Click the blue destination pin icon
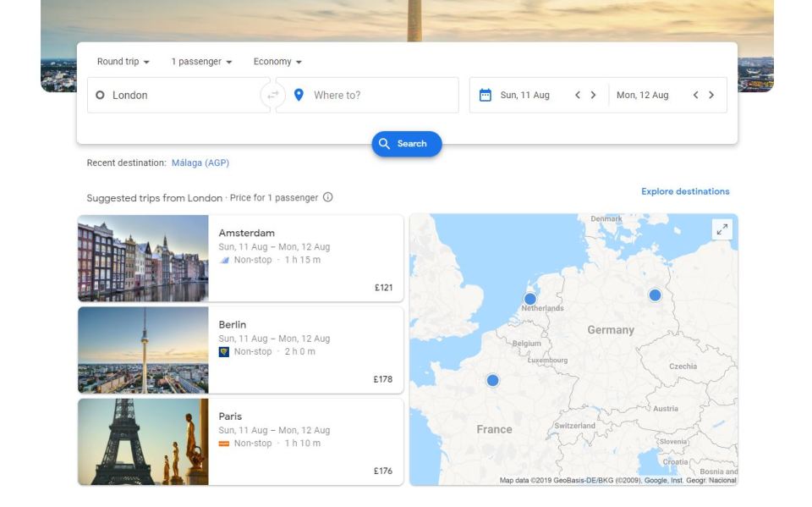This screenshot has width=812, height=507. pos(299,95)
